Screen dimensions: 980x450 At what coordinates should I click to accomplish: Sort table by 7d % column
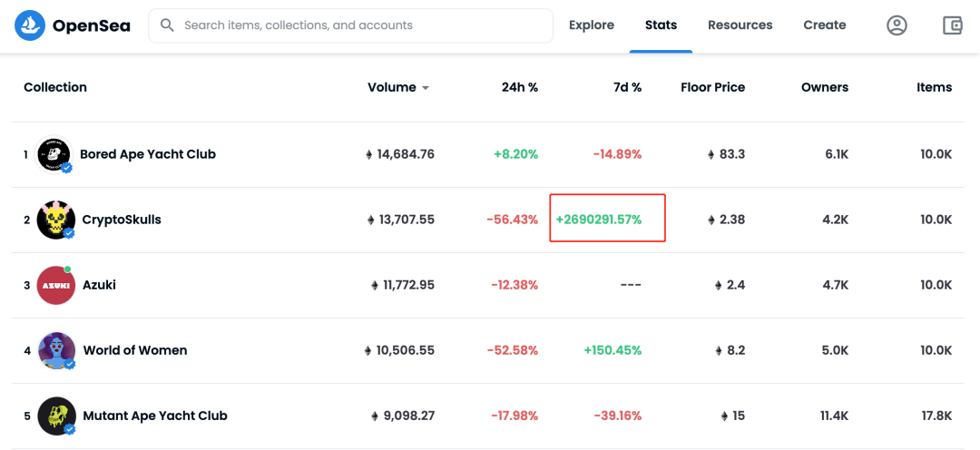coord(627,87)
